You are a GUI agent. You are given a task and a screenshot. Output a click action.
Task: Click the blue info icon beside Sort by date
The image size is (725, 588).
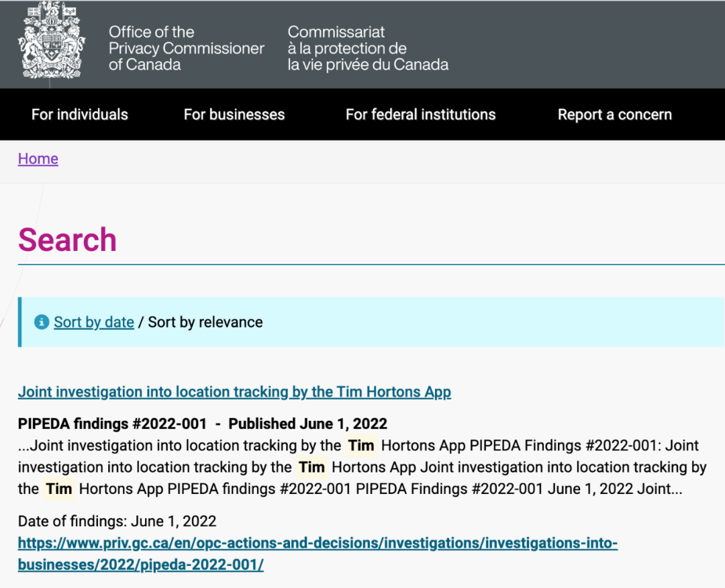coord(42,322)
